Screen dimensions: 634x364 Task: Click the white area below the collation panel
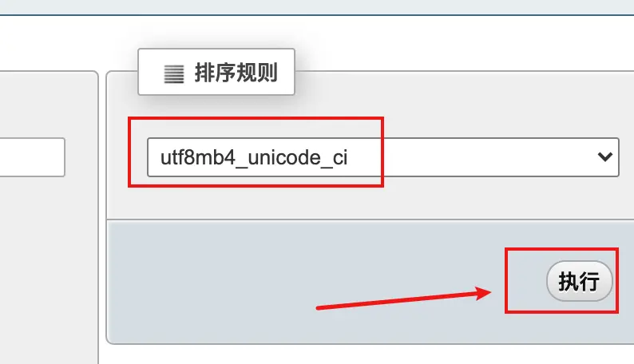364,354
